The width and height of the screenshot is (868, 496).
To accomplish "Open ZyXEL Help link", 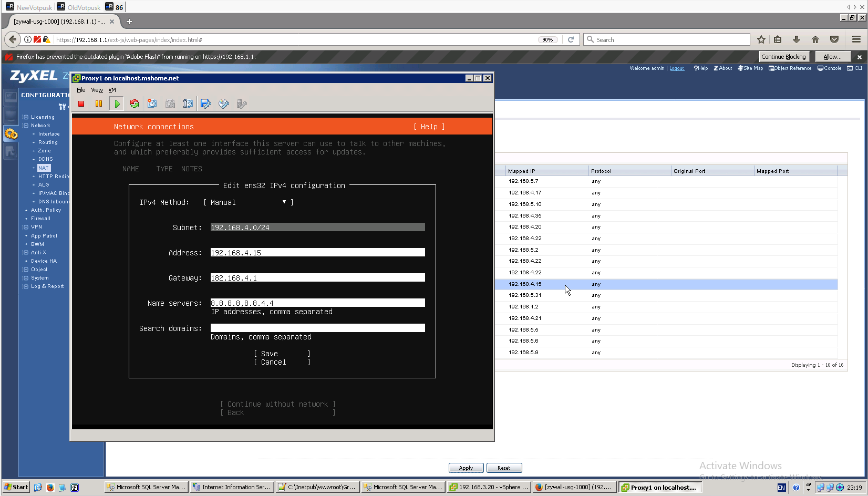I will (x=701, y=68).
